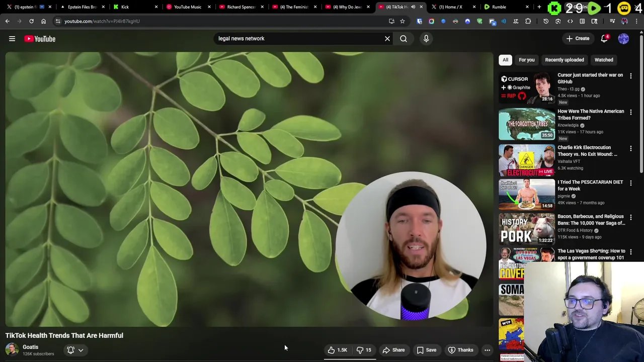The height and width of the screenshot is (362, 644).
Task: Open the browser extensions puzzle icon
Action: pos(528,21)
